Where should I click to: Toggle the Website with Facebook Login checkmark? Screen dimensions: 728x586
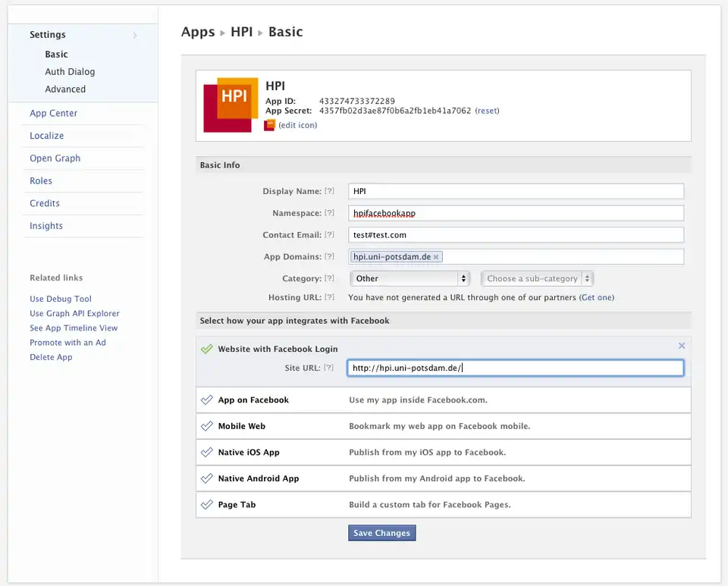click(206, 349)
